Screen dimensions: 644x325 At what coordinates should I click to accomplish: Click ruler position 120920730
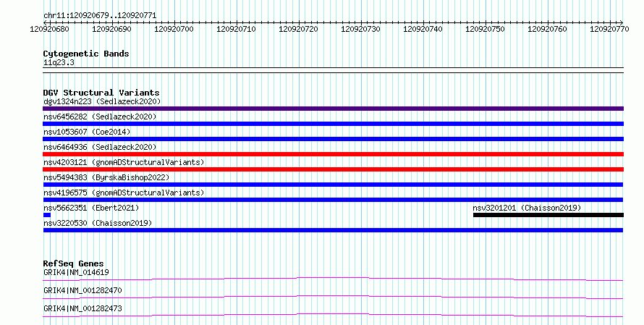[x=360, y=29]
